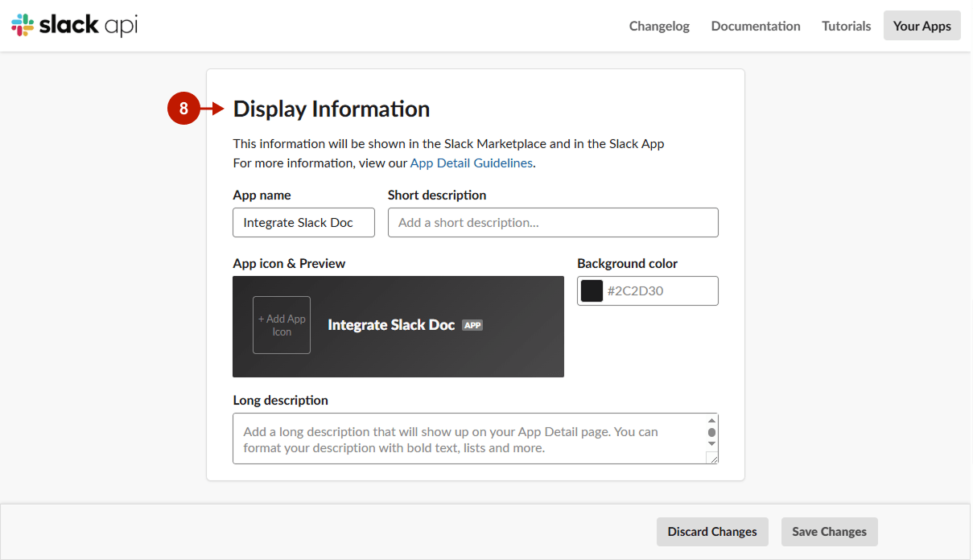Click the Display Information heading

[332, 109]
